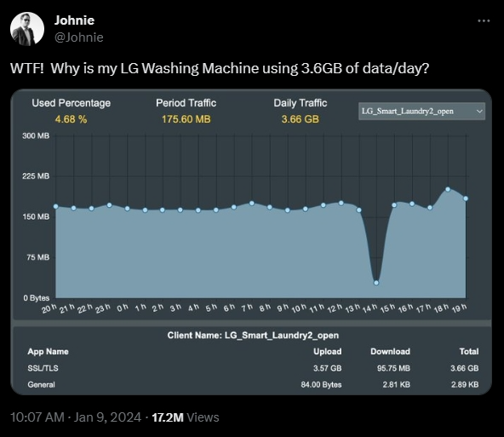This screenshot has width=504, height=437.
Task: Click the Total column header
Action: 469,352
